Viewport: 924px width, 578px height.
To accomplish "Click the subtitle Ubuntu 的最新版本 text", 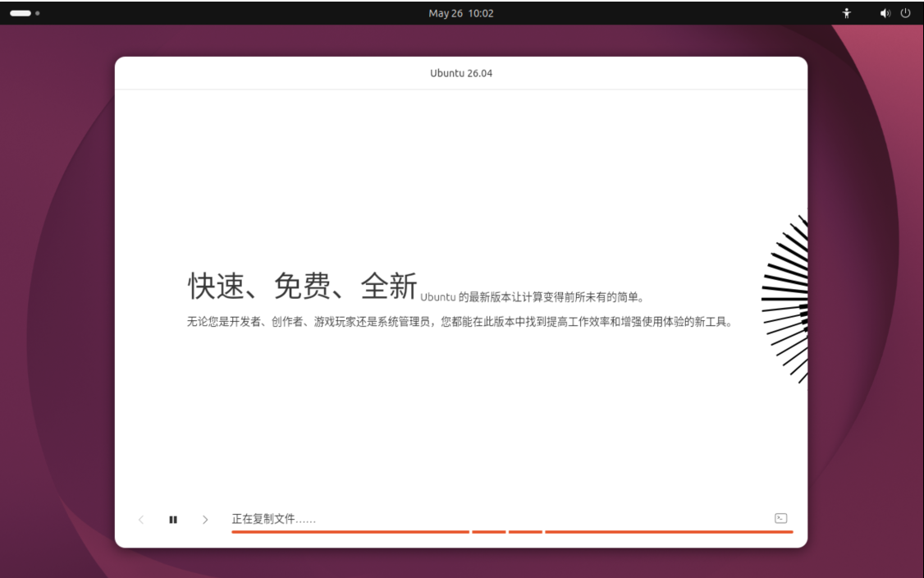I will coord(533,297).
